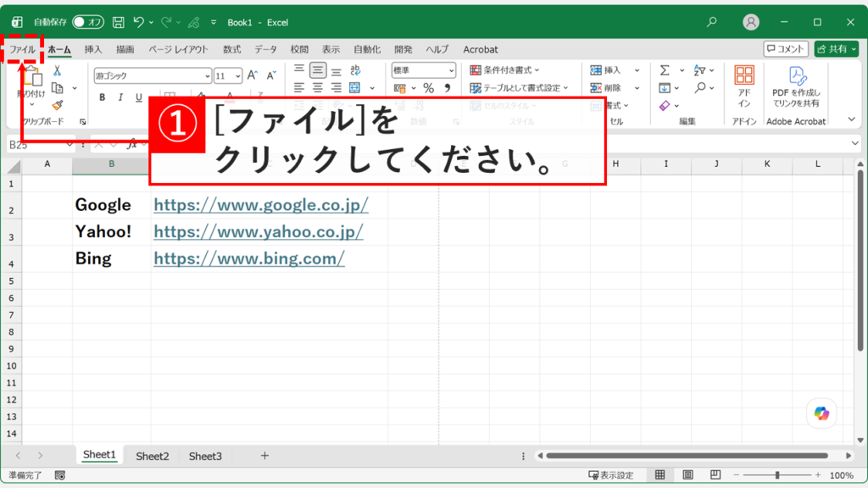This screenshot has height=488, width=868.
Task: Open the Copilot floating icon
Action: click(x=821, y=413)
